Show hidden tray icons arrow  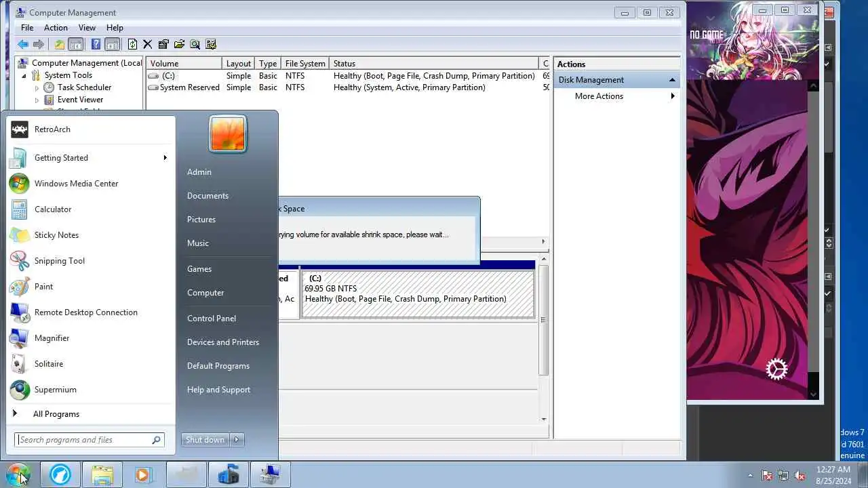coord(750,475)
